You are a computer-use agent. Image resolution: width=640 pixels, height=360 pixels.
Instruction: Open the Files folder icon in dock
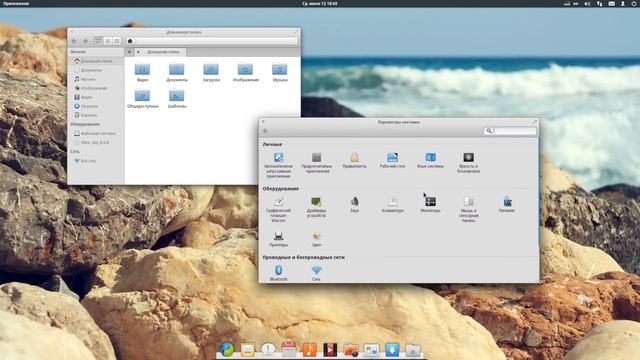point(413,350)
